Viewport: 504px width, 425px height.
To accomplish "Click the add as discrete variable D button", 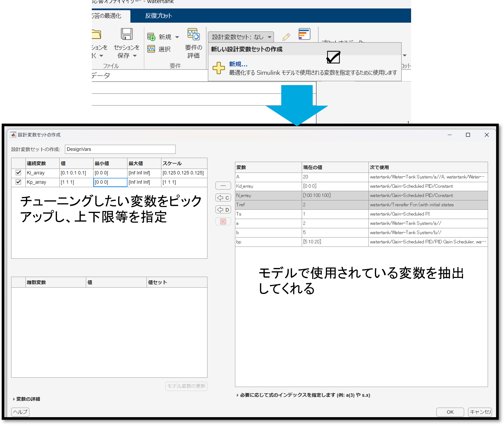I will (x=223, y=210).
